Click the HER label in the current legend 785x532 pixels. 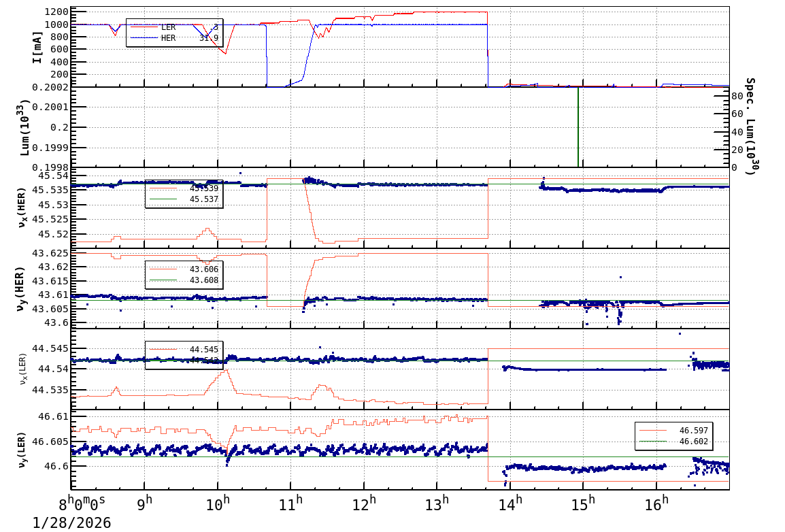[x=168, y=38]
